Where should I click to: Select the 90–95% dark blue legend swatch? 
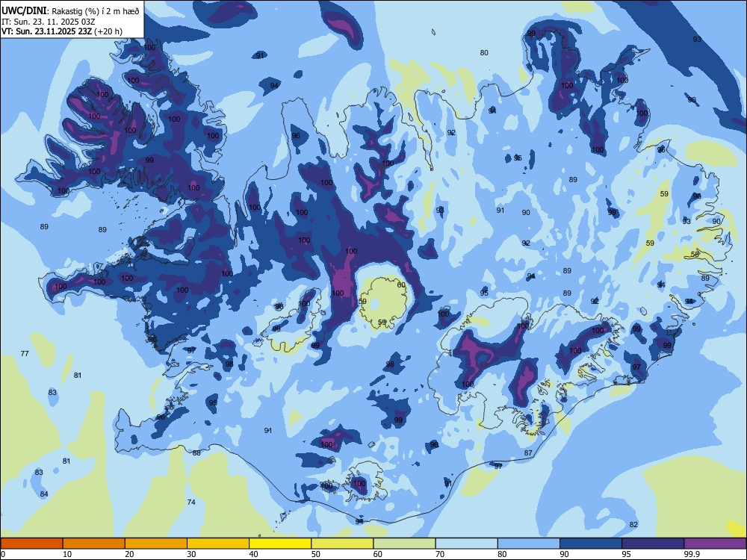[591, 544]
